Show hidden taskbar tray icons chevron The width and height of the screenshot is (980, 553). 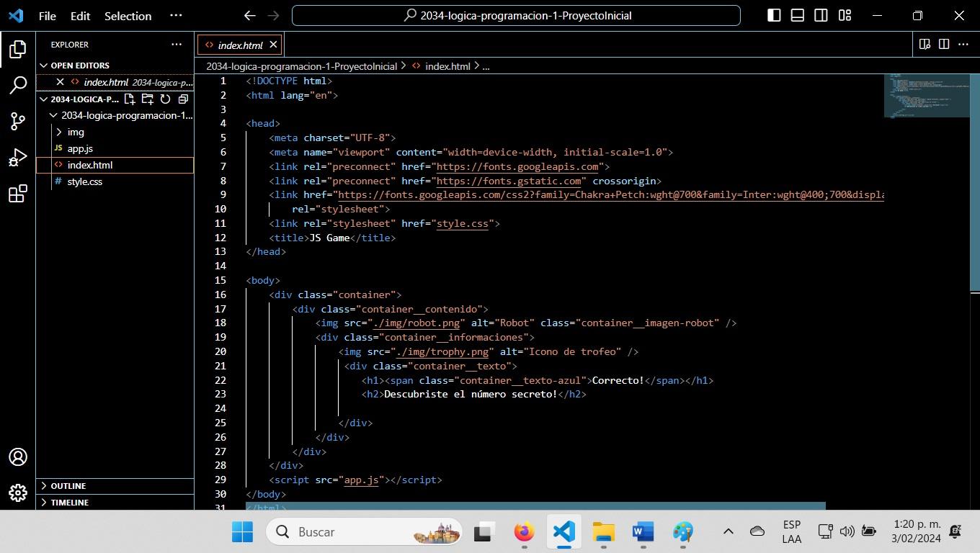point(728,532)
